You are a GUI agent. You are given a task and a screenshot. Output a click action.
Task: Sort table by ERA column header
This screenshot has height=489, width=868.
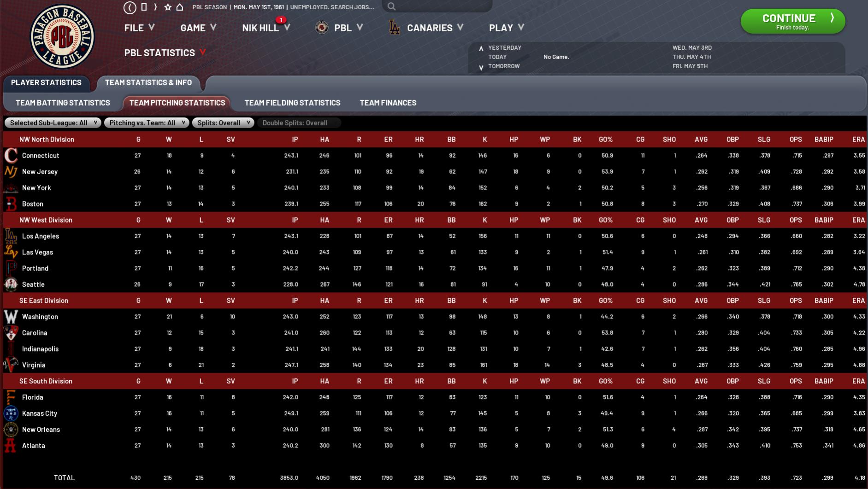click(x=858, y=139)
